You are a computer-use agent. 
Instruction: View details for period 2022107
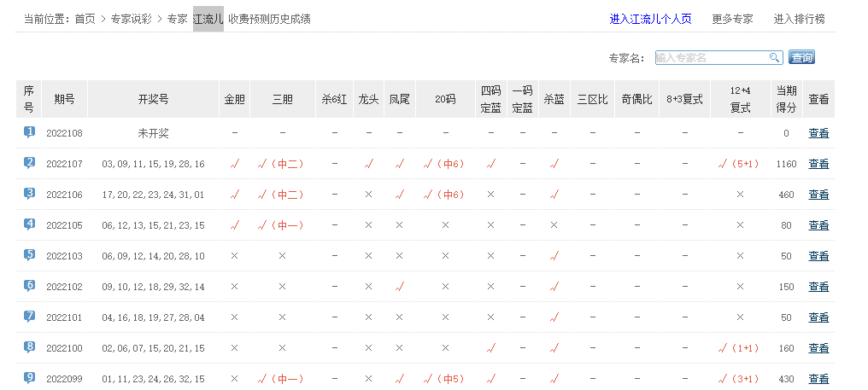[x=818, y=164]
